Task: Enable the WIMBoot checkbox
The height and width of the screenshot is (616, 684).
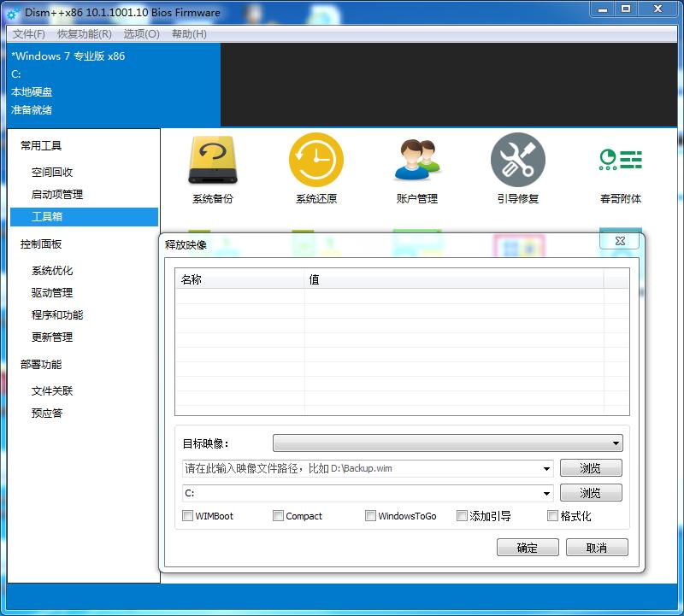Action: tap(187, 516)
